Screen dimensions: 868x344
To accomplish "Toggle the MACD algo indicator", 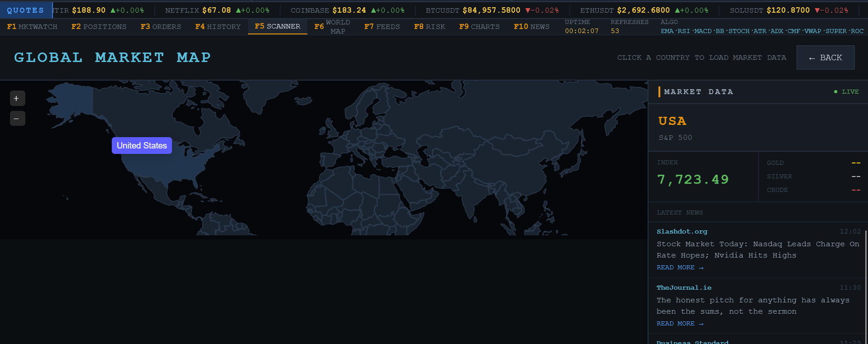I will pyautogui.click(x=703, y=31).
